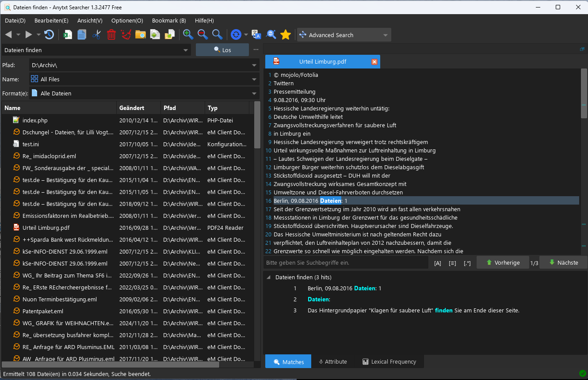Collapse the 'Dateien finden (3 hits)' group

[269, 277]
